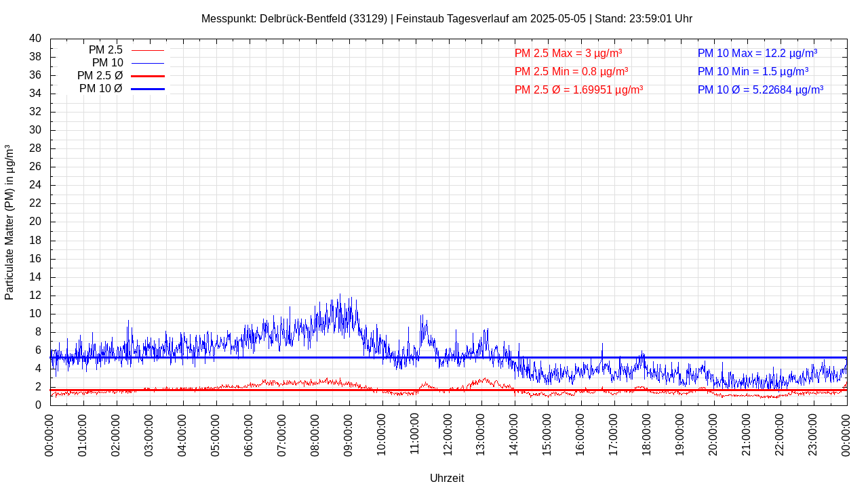Click the PM 10 Min = 1.5 µg/m³ text
868x488 pixels.
point(753,71)
